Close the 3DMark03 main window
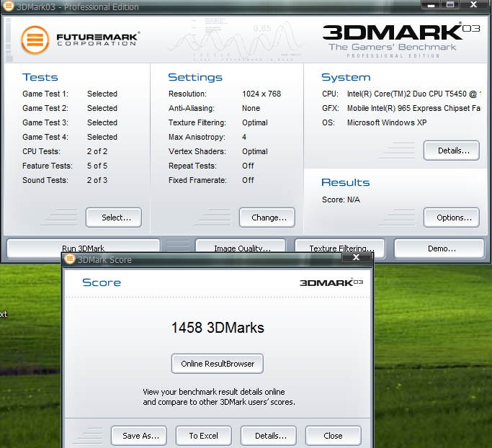The image size is (492, 448). click(473, 5)
